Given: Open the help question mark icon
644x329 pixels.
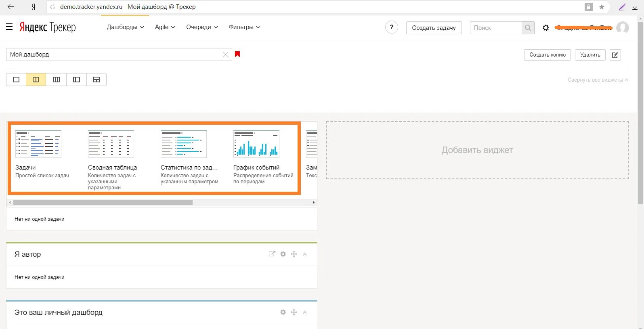Looking at the screenshot, I should click(x=391, y=27).
